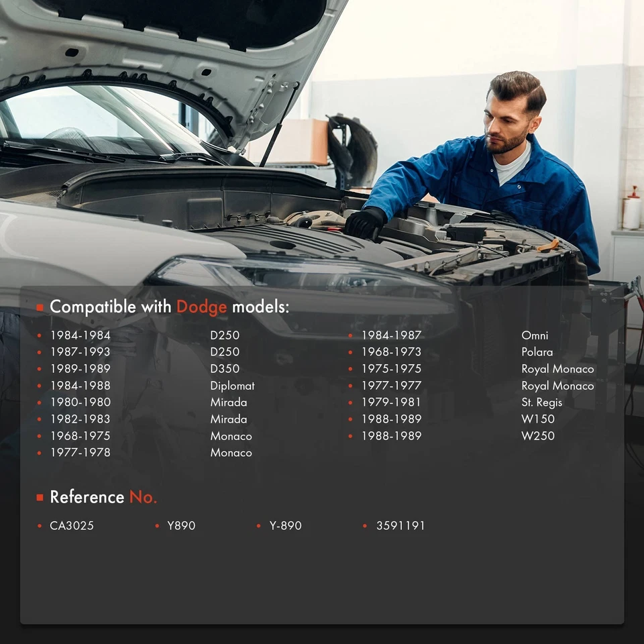
Task: Click the bullet dot next to 'Y890'
Action: click(x=156, y=527)
